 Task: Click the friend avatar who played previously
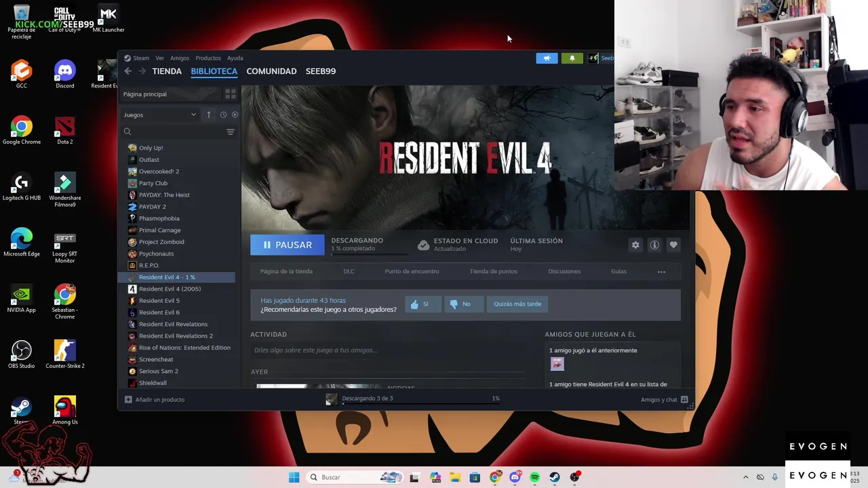[557, 364]
